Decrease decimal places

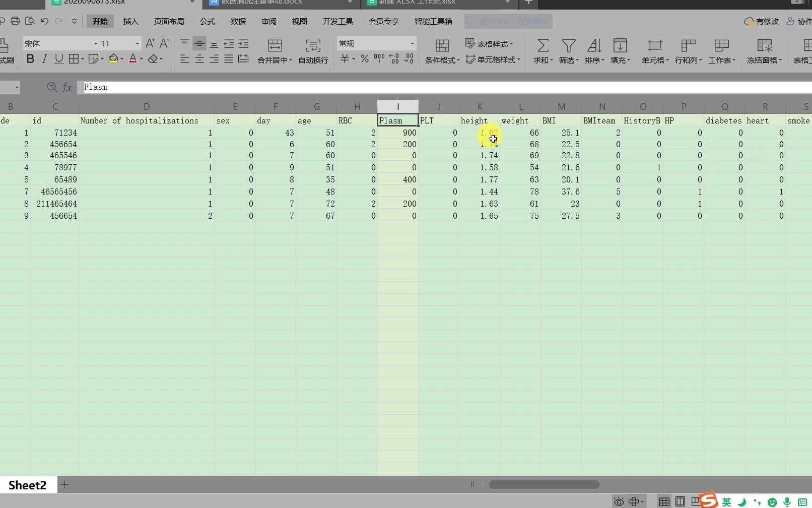(x=409, y=59)
